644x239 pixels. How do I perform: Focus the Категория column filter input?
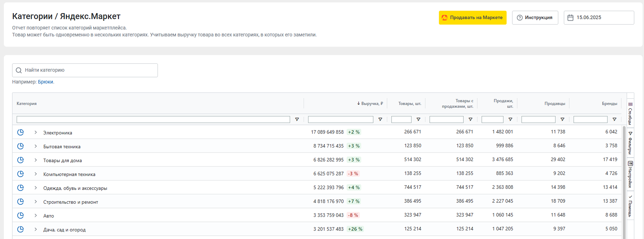coord(153,119)
